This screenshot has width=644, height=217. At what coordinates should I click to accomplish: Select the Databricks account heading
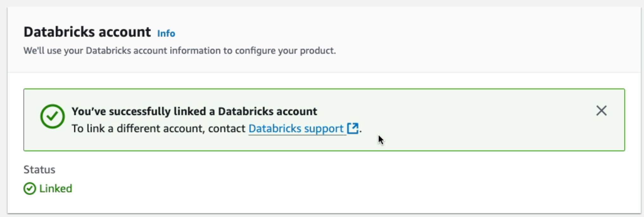87,32
